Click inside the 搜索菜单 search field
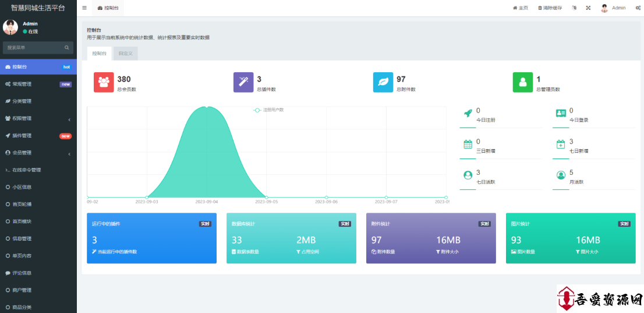The width and height of the screenshot is (644, 313). coord(34,47)
